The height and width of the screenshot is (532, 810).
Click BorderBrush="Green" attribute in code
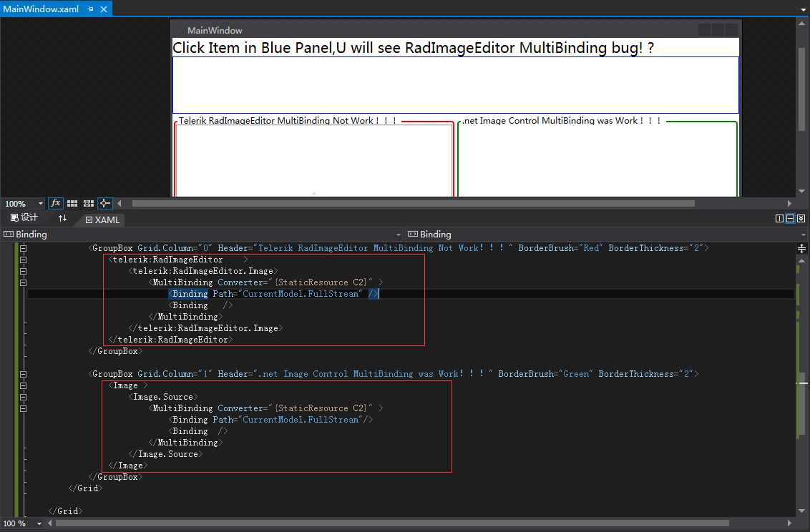click(x=545, y=374)
